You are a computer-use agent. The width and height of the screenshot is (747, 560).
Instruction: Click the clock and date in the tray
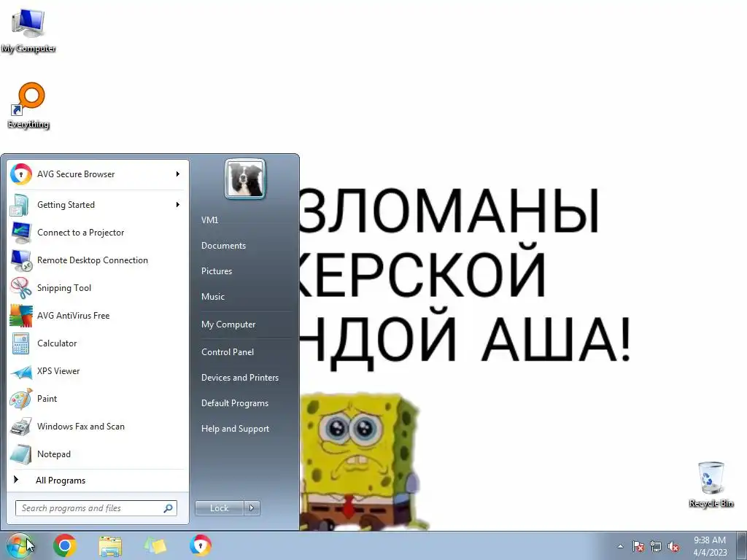coord(710,546)
